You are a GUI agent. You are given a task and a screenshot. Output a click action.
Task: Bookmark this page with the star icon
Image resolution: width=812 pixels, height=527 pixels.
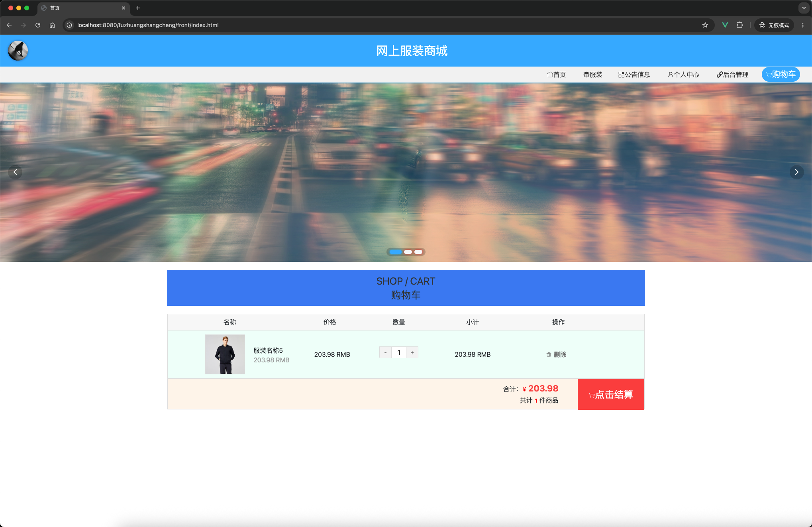pos(705,25)
